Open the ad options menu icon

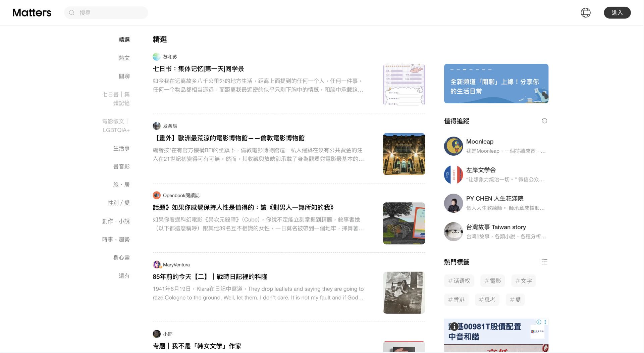click(x=545, y=322)
